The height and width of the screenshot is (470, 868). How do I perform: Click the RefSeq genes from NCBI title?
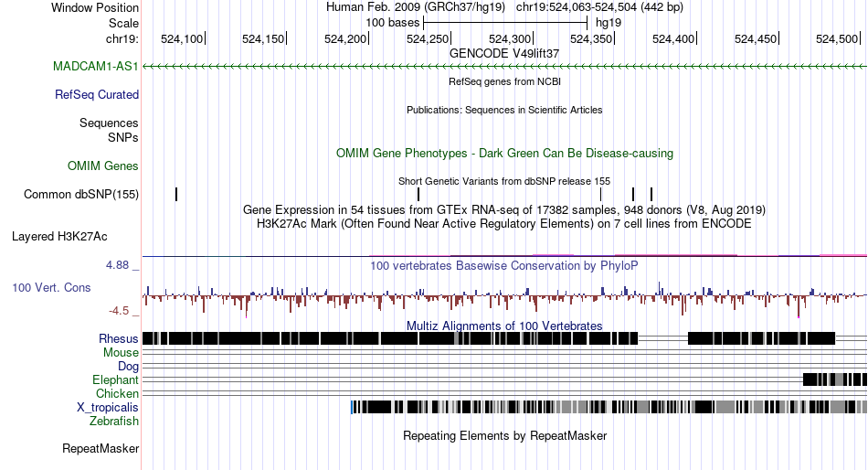pyautogui.click(x=504, y=81)
